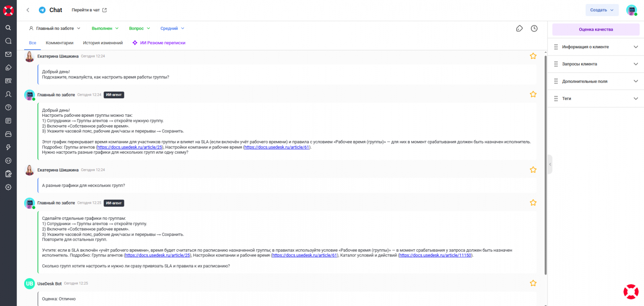Open the search icon in left sidebar
The image size is (644, 306).
pyautogui.click(x=8, y=28)
